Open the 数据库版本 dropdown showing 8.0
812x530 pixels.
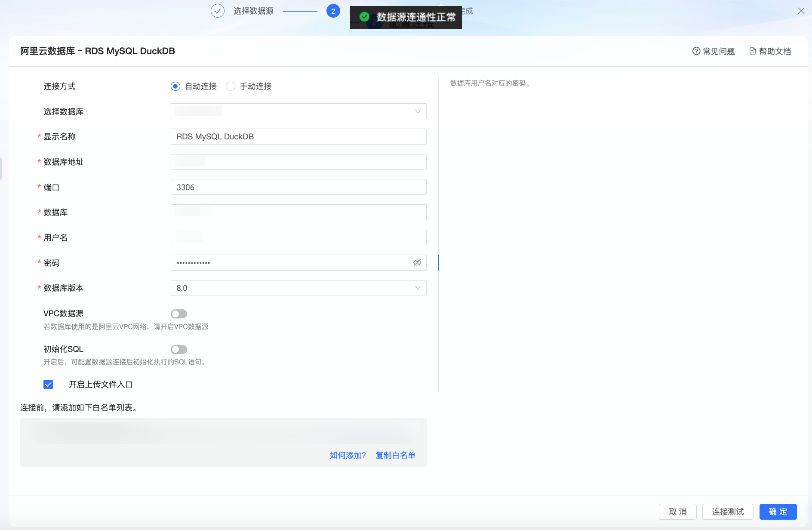click(298, 288)
